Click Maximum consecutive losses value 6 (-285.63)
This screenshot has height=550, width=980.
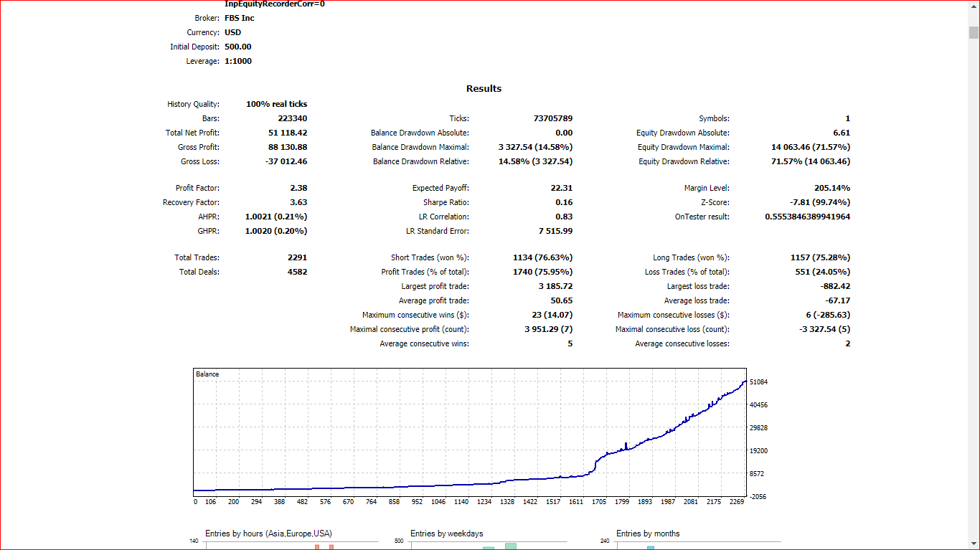click(x=827, y=315)
